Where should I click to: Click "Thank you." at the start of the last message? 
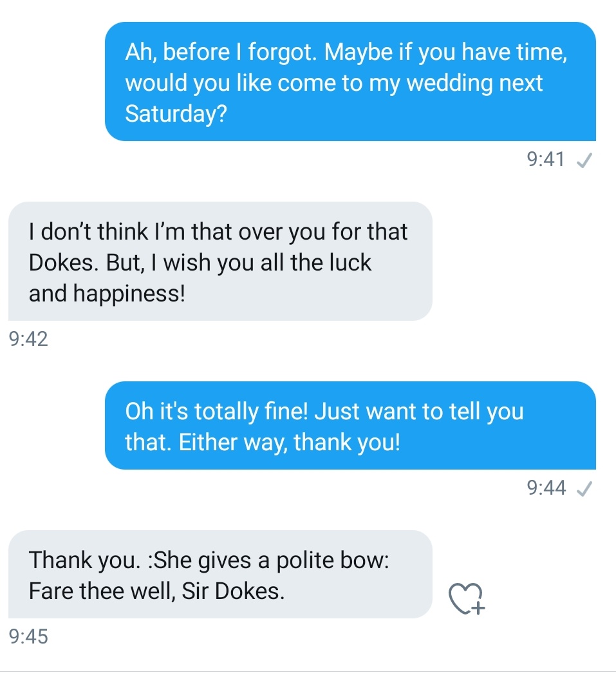pyautogui.click(x=85, y=560)
